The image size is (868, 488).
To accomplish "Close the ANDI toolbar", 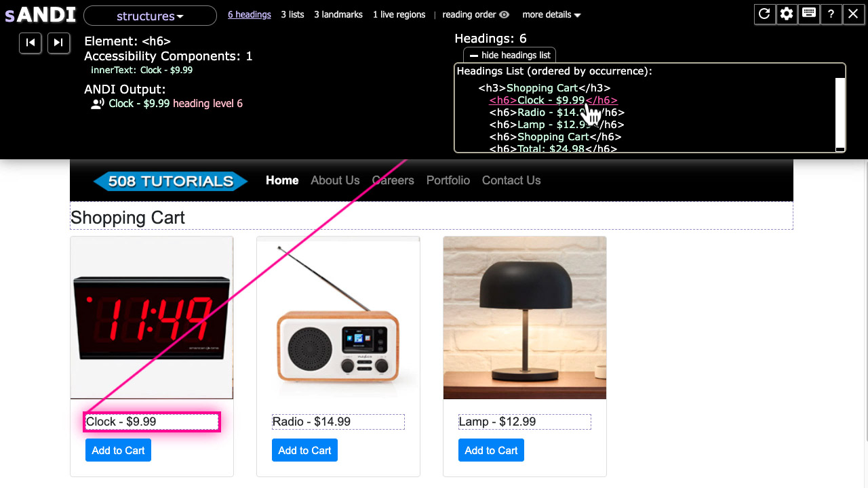I will point(853,14).
